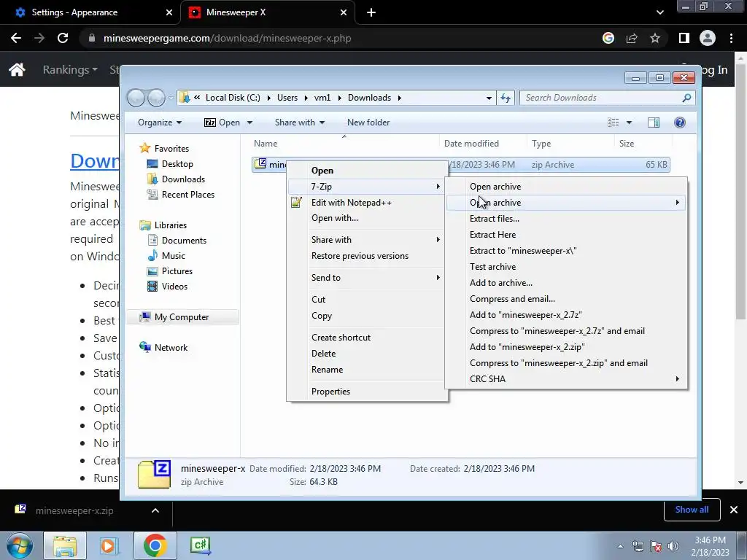747x560 pixels.
Task: Click the Search Downloads input field
Action: click(600, 98)
